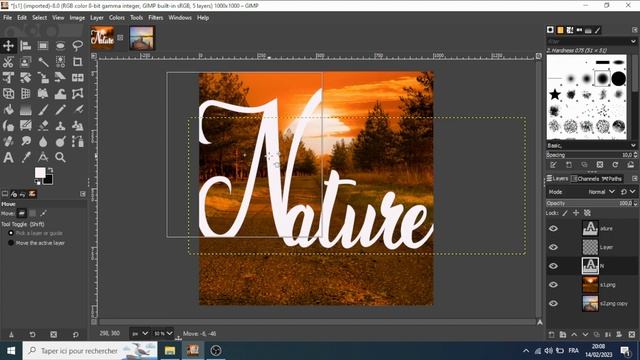
Task: Select the Move tool in the toolbox
Action: (8, 46)
